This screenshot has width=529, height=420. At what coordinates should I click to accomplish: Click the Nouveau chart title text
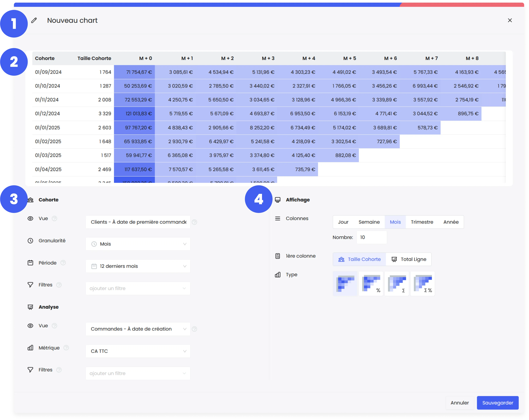point(72,20)
